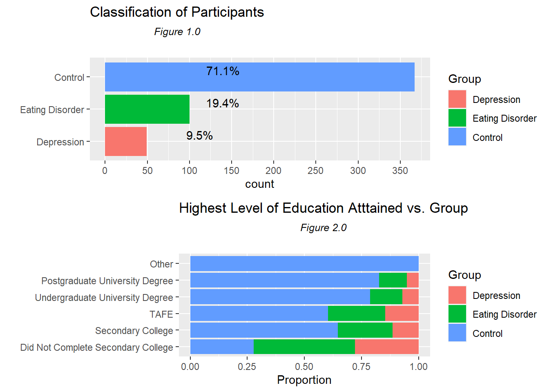The image size is (549, 392).
Task: Click the 19.4% data label
Action: pos(223,103)
